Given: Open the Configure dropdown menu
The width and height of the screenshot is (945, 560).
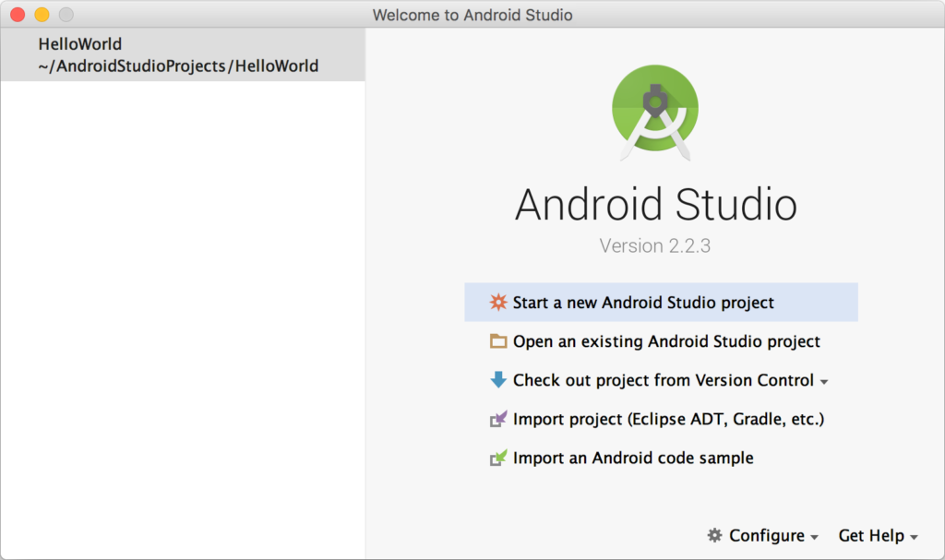Looking at the screenshot, I should point(762,535).
